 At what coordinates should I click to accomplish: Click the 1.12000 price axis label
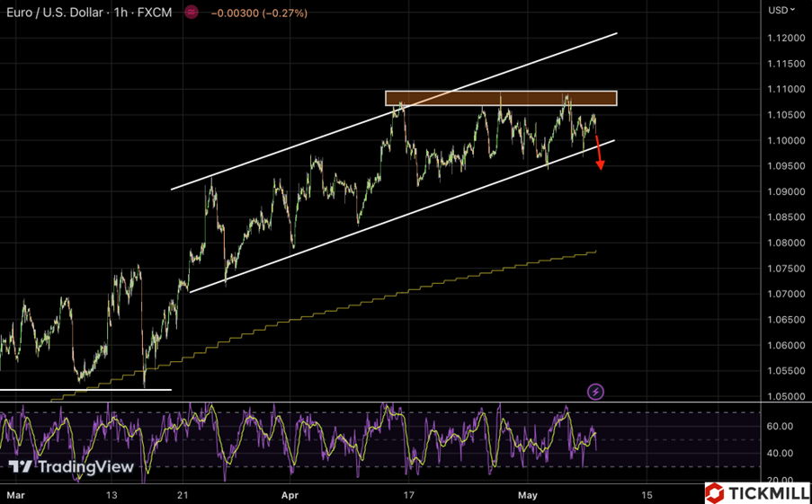pos(786,39)
